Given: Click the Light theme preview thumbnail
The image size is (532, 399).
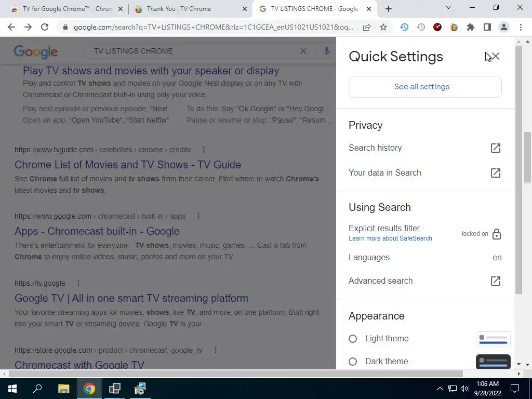Looking at the screenshot, I should pos(493,339).
